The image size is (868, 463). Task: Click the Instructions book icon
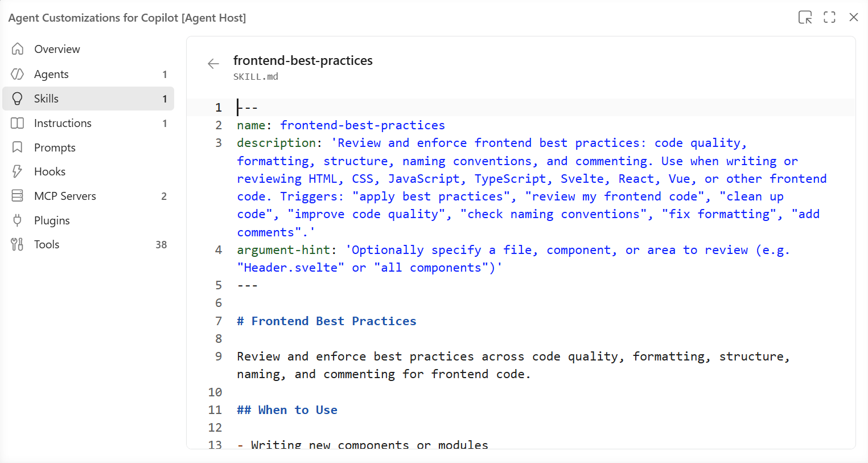[18, 123]
